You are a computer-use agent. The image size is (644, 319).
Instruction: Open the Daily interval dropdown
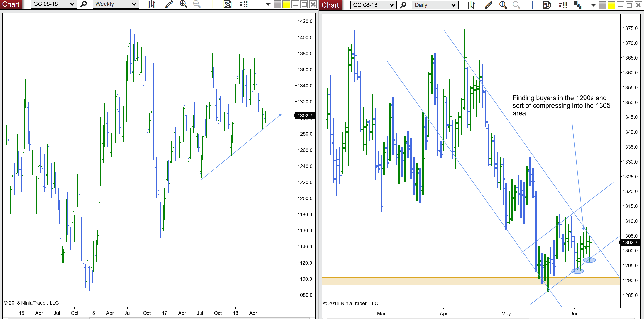(435, 5)
